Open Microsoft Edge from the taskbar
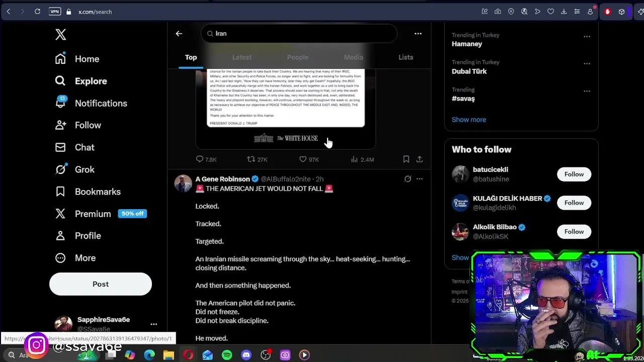 [x=149, y=355]
